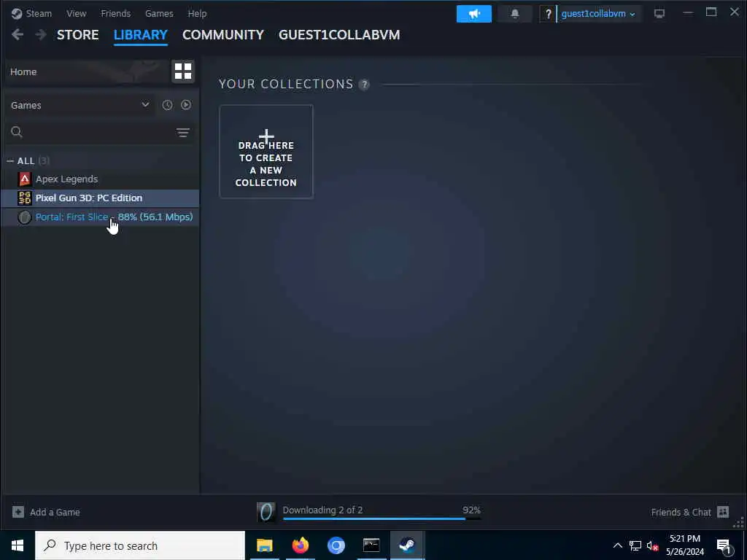Open the terminal app from the taskbar
This screenshot has width=747, height=560.
371,545
